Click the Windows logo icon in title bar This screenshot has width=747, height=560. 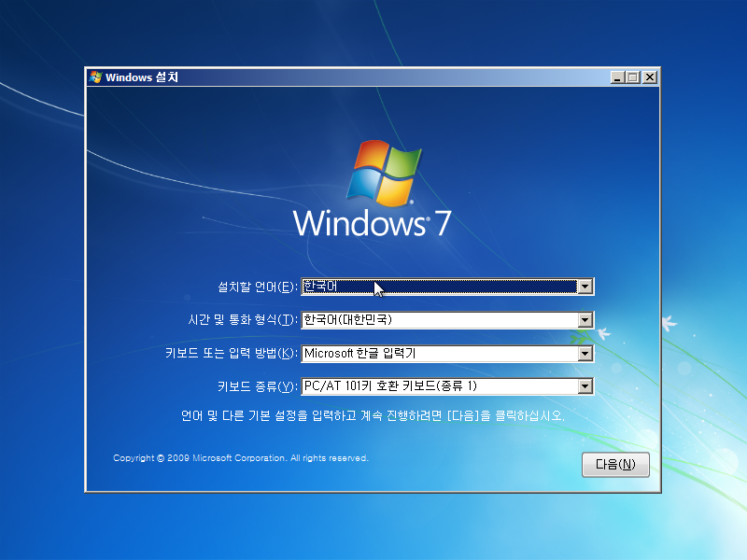point(94,77)
